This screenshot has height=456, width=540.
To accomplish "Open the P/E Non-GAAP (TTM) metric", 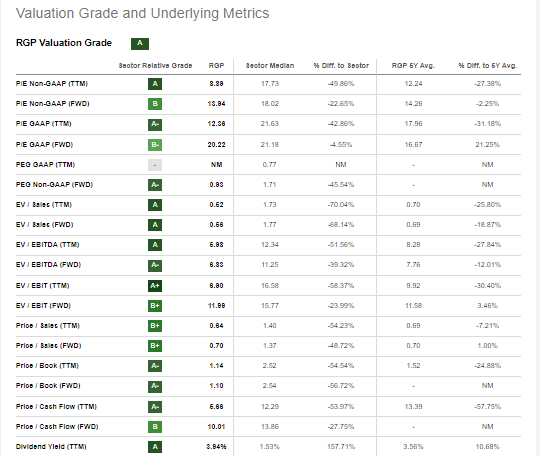I will pos(52,84).
